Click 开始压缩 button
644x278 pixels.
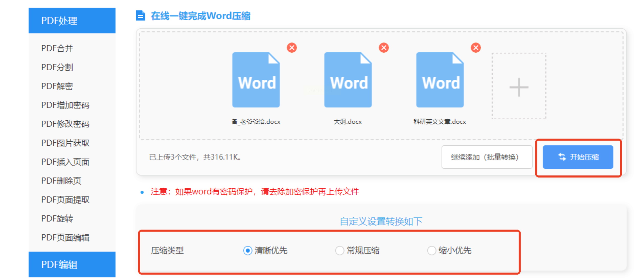coord(578,157)
